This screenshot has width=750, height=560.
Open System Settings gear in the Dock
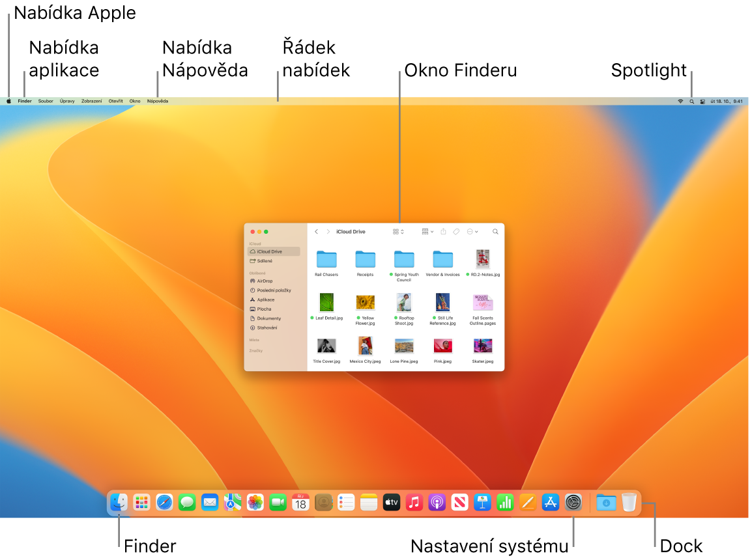(573, 502)
